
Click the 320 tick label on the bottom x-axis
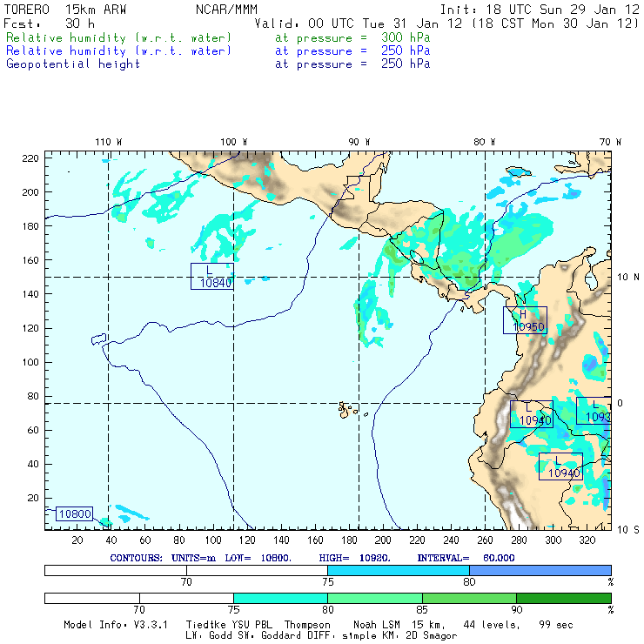coord(587,540)
